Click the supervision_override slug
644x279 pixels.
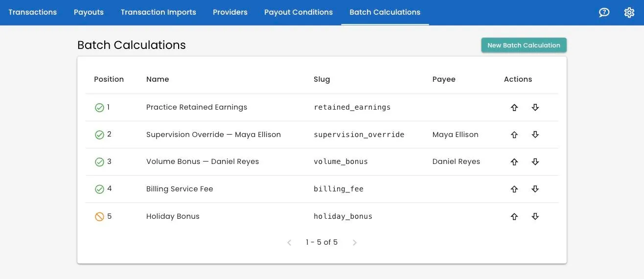coord(359,135)
